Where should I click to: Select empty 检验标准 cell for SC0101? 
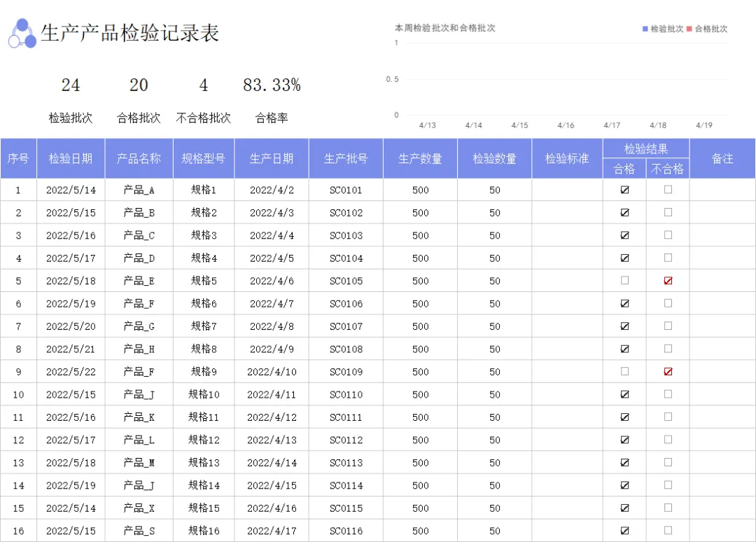(567, 190)
